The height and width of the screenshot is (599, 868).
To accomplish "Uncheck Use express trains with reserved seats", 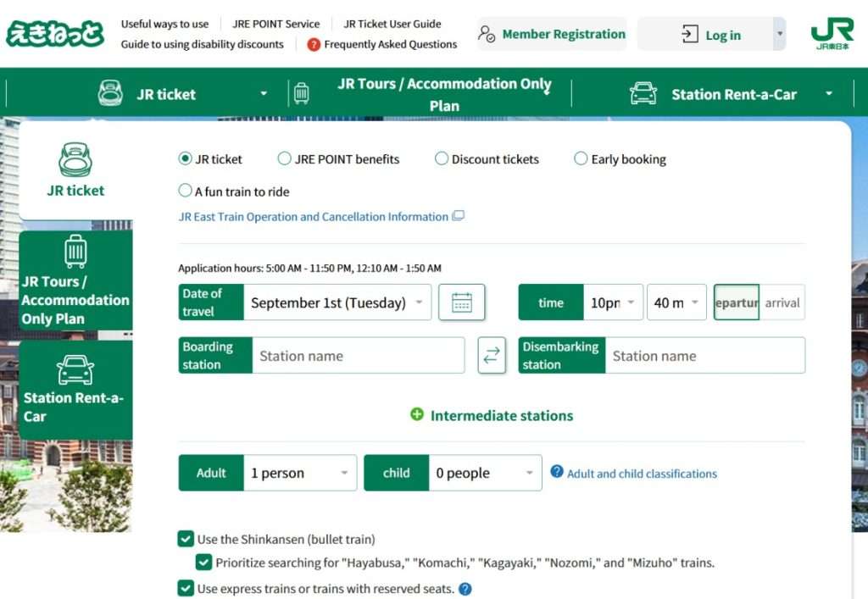I will (x=186, y=588).
